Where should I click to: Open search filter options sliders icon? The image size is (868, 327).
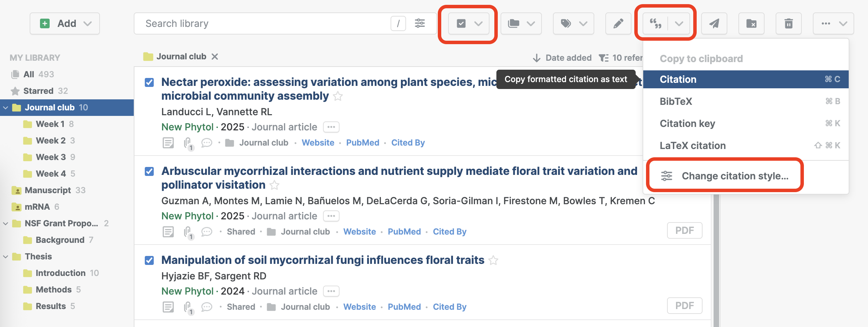(420, 23)
